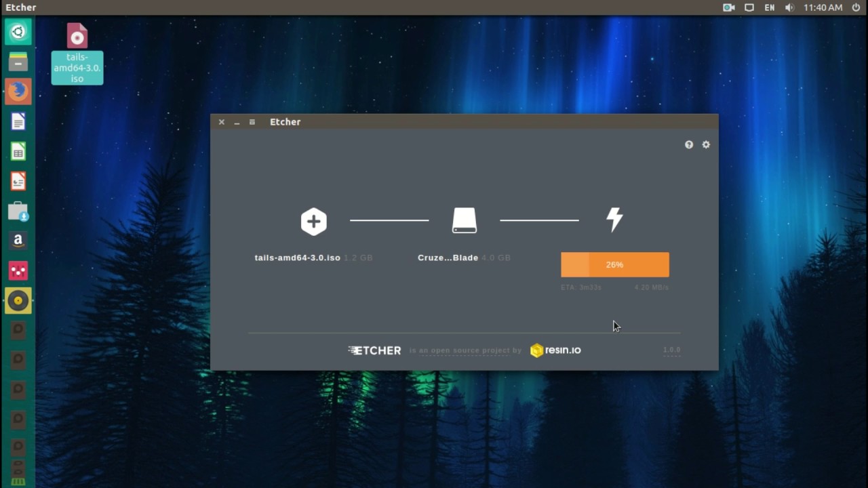This screenshot has height=488, width=868.
Task: Open the Ubuntu dash launcher
Action: [x=18, y=32]
